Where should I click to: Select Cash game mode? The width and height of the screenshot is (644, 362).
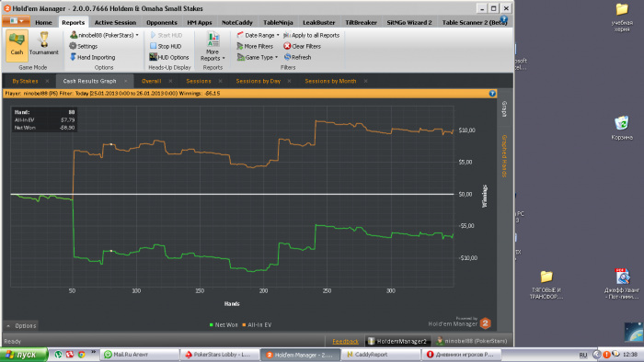[17, 45]
